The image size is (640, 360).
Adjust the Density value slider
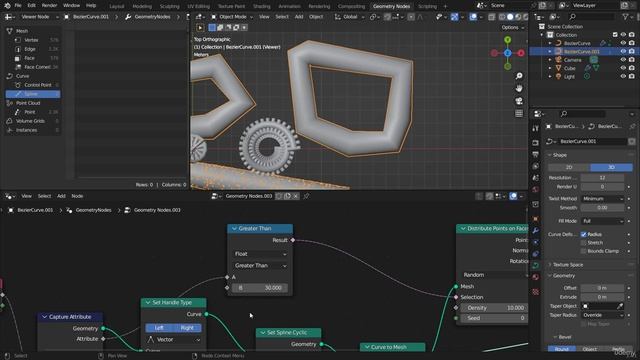495,308
